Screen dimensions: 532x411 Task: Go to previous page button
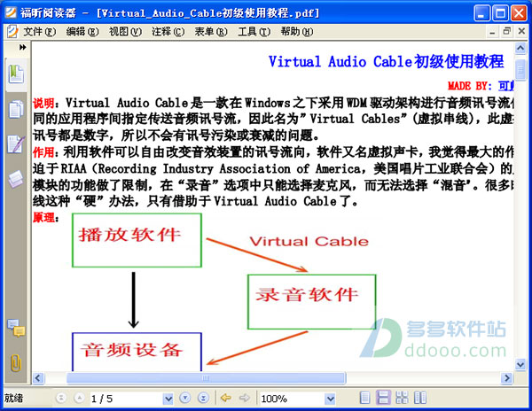(79, 398)
